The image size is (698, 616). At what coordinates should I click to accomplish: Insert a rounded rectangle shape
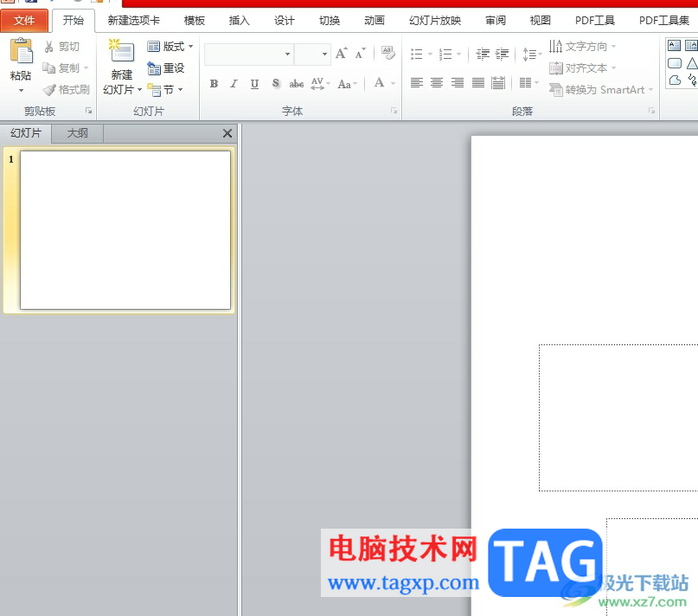tap(675, 63)
